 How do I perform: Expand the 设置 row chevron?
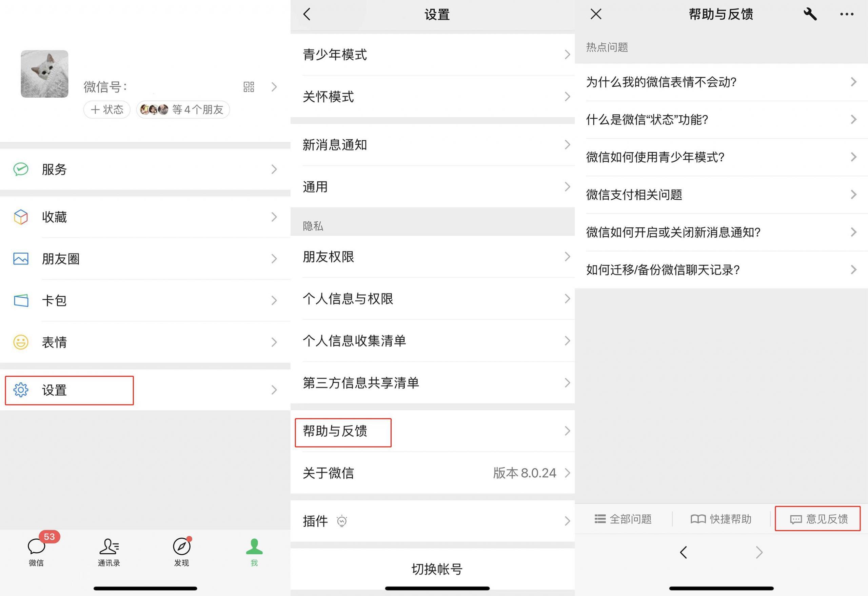point(274,390)
